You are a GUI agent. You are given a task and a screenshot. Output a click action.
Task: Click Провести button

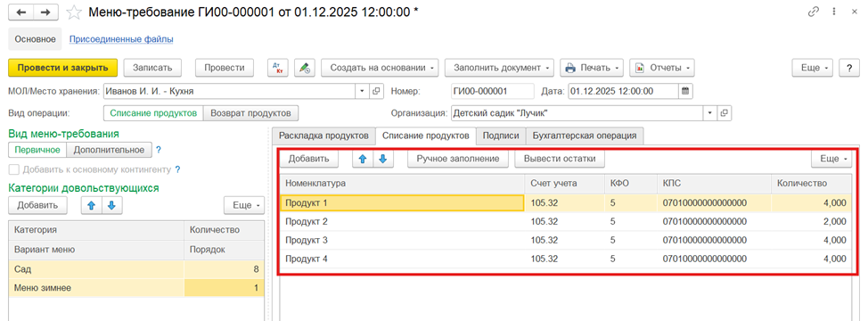pos(225,68)
